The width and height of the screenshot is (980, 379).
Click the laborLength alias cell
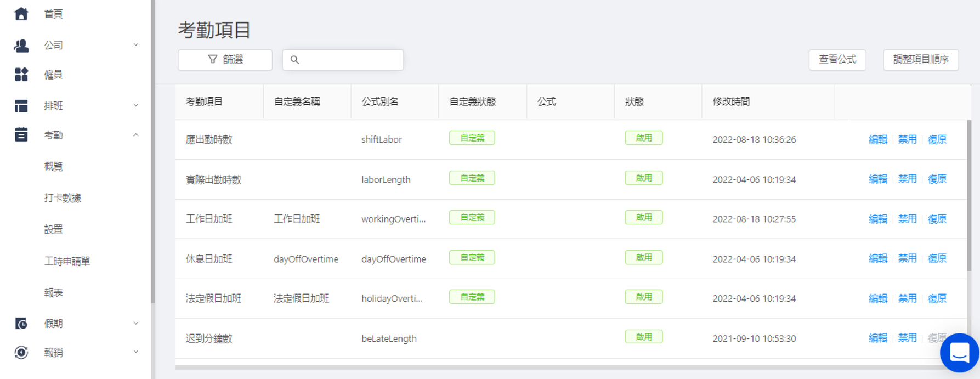[386, 179]
